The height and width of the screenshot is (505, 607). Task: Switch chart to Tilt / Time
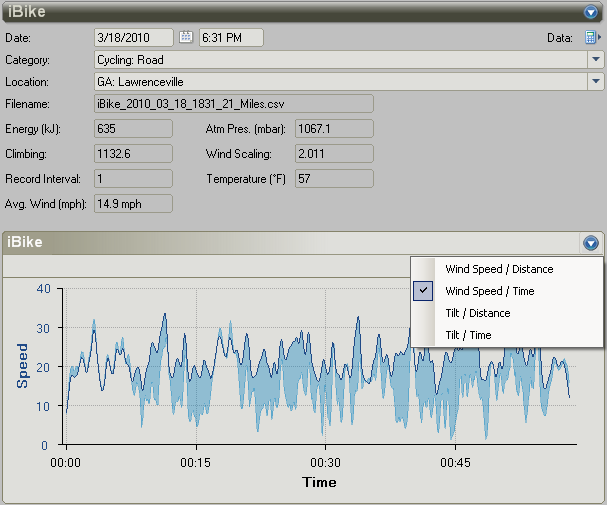click(468, 335)
